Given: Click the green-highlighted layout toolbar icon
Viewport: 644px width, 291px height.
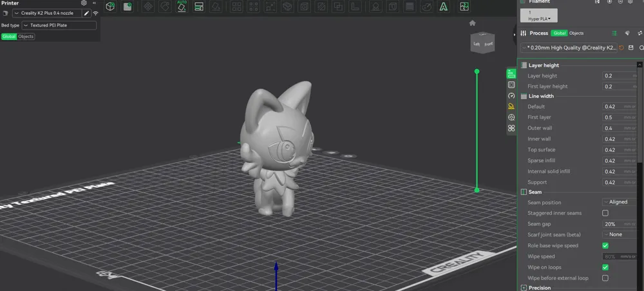Looking at the screenshot, I should (x=199, y=6).
